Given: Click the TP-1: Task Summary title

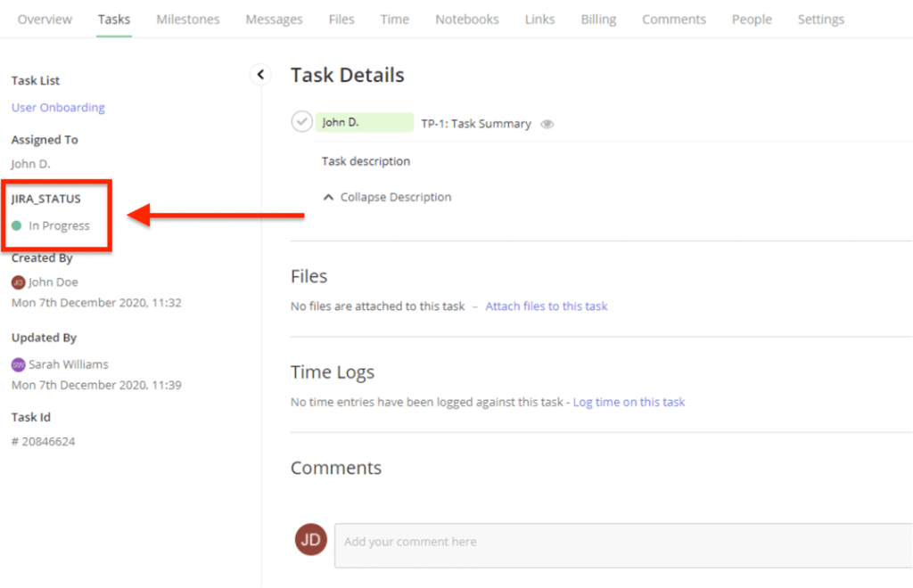Looking at the screenshot, I should pyautogui.click(x=476, y=125).
